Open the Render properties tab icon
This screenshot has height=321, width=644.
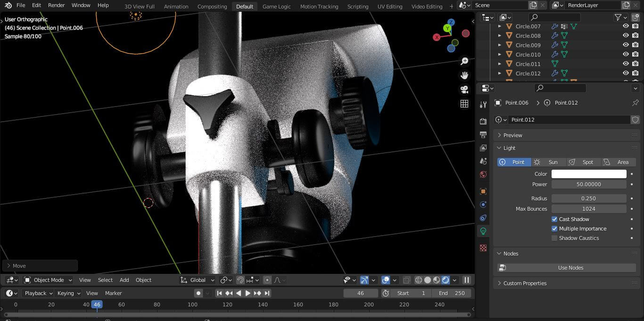click(483, 121)
